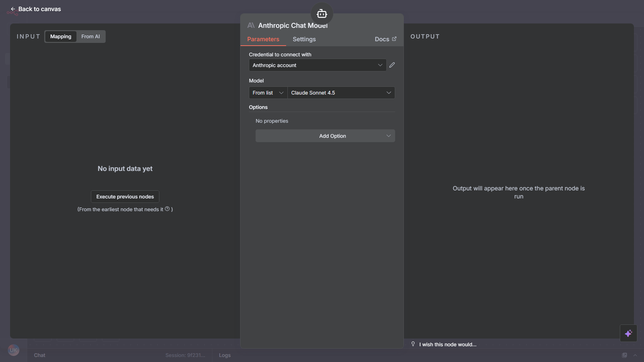Screen dimensions: 644x362
Task: Open the AI assistant sparkle button
Action: [x=628, y=333]
